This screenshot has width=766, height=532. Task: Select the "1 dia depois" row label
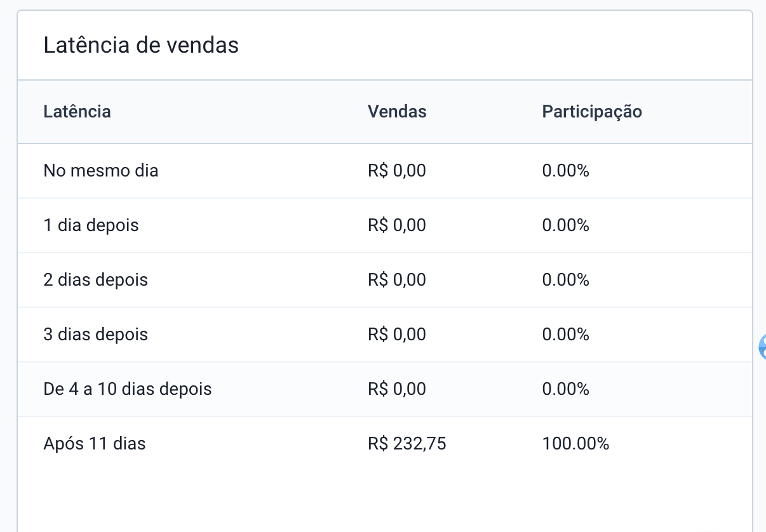click(x=91, y=225)
